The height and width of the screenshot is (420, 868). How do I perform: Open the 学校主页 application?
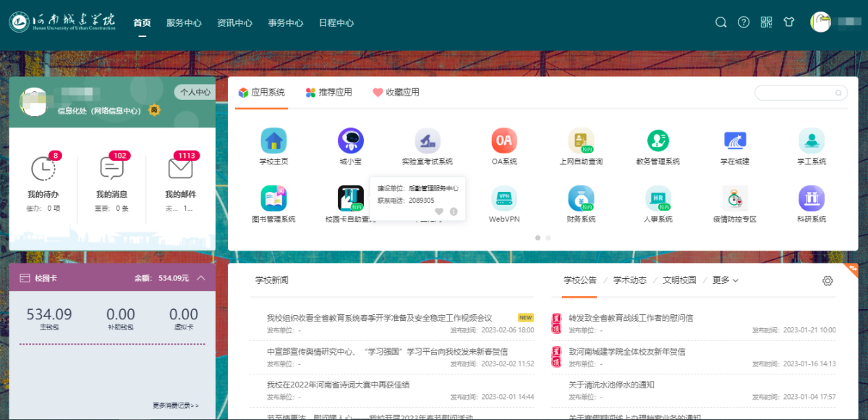(273, 140)
